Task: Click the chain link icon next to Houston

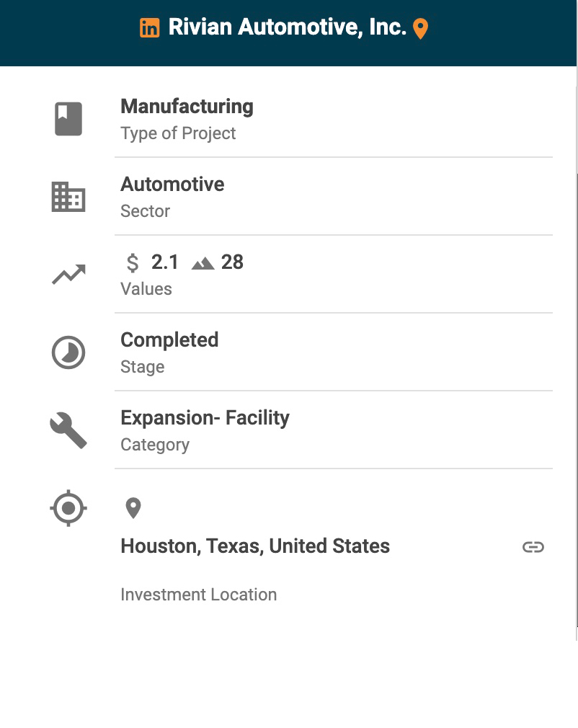Action: click(533, 547)
